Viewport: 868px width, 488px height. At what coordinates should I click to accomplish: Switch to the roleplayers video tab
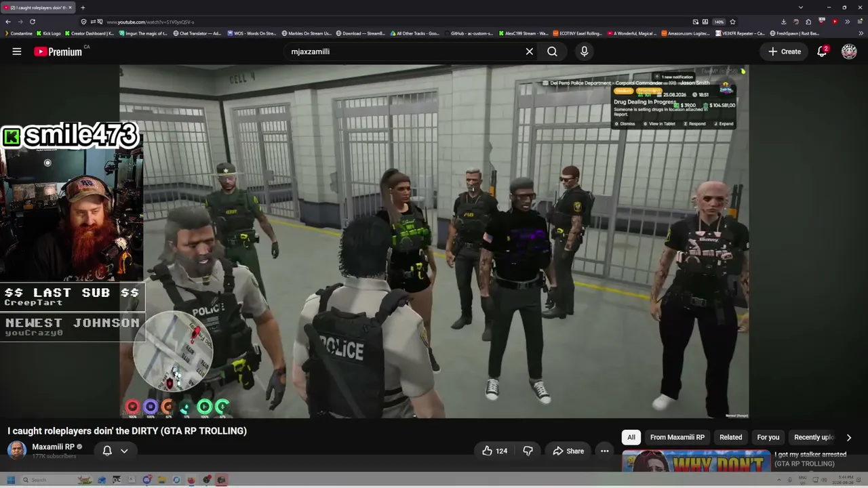(x=38, y=7)
